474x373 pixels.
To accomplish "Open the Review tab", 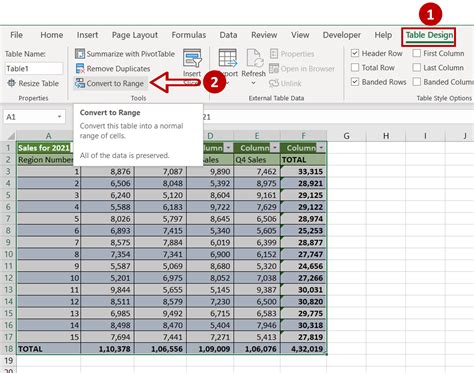I will tap(264, 35).
